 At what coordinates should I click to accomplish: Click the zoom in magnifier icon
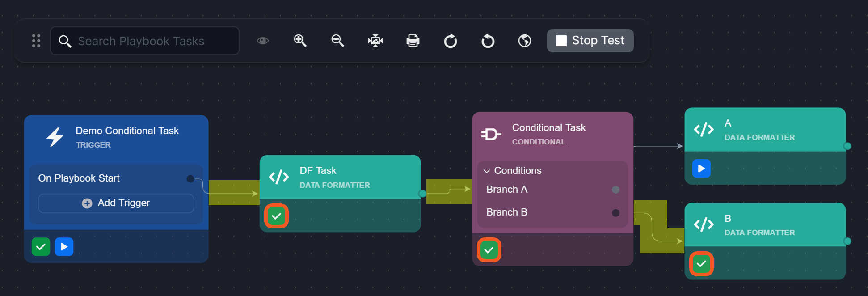click(x=300, y=41)
